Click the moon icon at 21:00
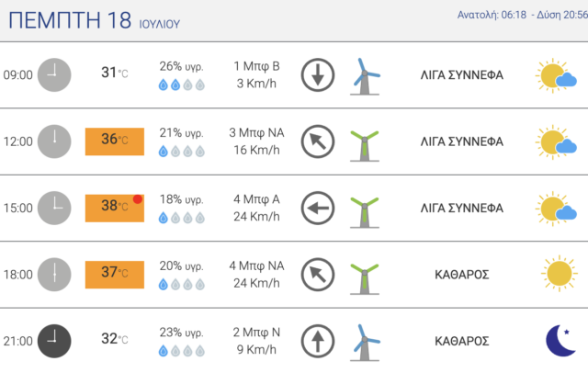This screenshot has height=373, width=588. point(560,340)
